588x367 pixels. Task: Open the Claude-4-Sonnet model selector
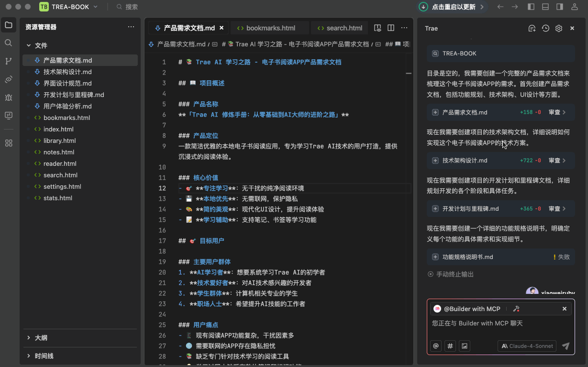pyautogui.click(x=527, y=346)
